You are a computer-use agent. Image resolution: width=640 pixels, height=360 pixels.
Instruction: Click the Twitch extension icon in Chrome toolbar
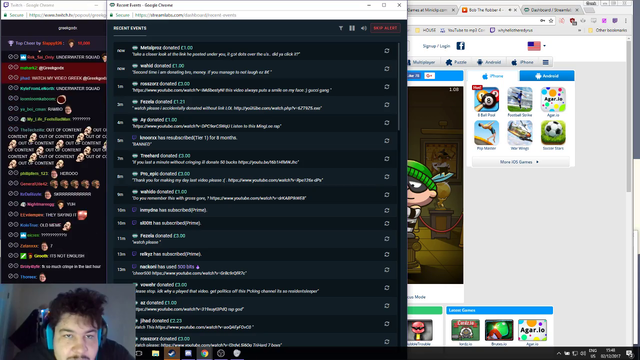615,20
